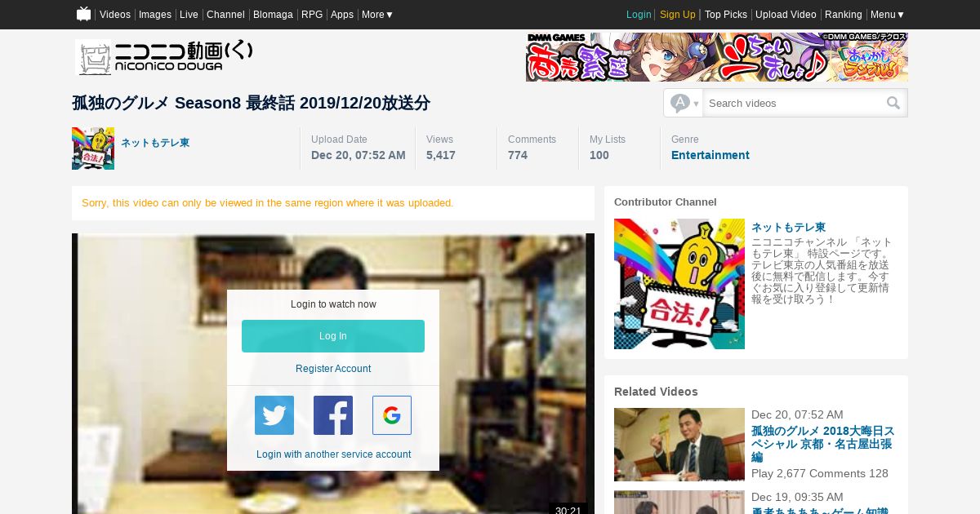Click the search magnifier icon
This screenshot has width=980, height=514.
tap(893, 103)
